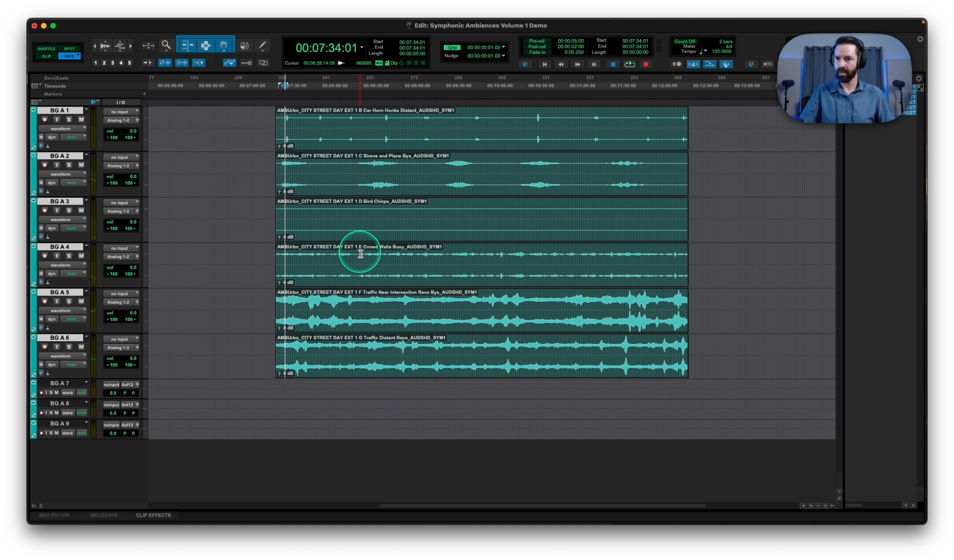Open the Tempo resolution note dropdown
This screenshot has width=954, height=560.
pos(703,51)
